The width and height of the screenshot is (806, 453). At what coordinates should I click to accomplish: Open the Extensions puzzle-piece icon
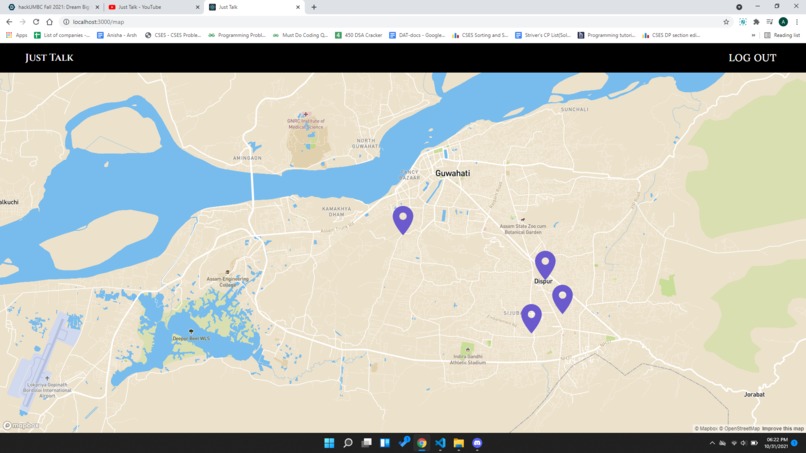click(x=756, y=22)
